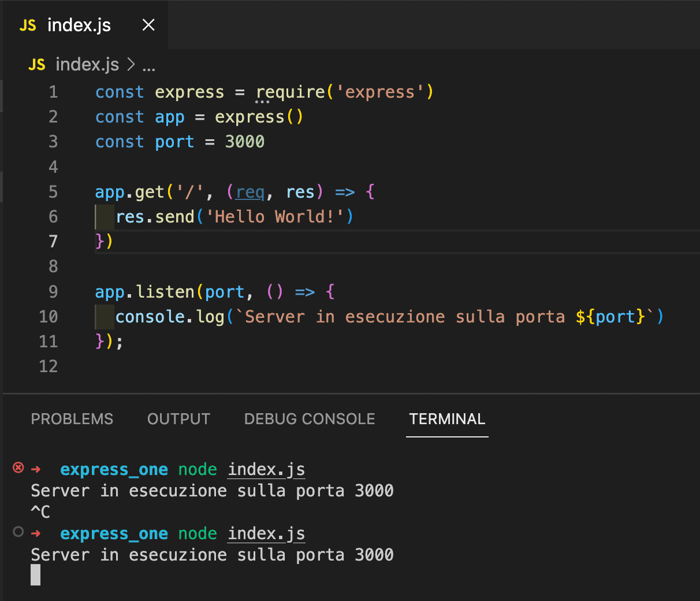Expand the breadcrumb chevron after index.js

[x=131, y=65]
